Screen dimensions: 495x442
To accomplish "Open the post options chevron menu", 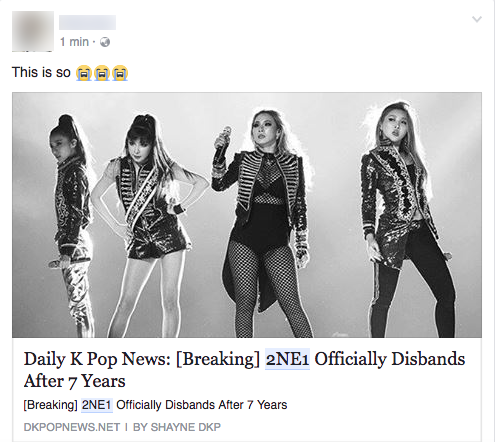I will [x=477, y=19].
